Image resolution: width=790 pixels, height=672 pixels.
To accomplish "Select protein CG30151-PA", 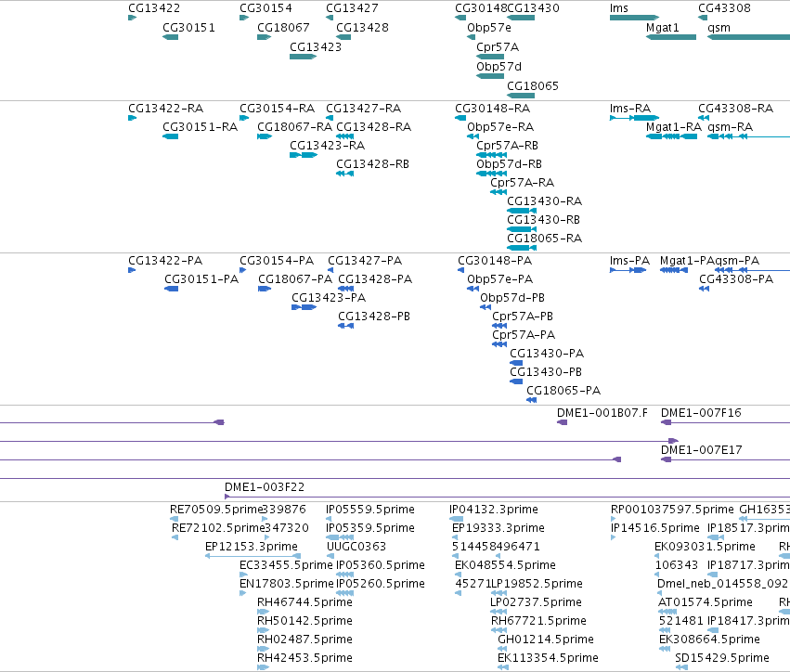I will pyautogui.click(x=172, y=289).
